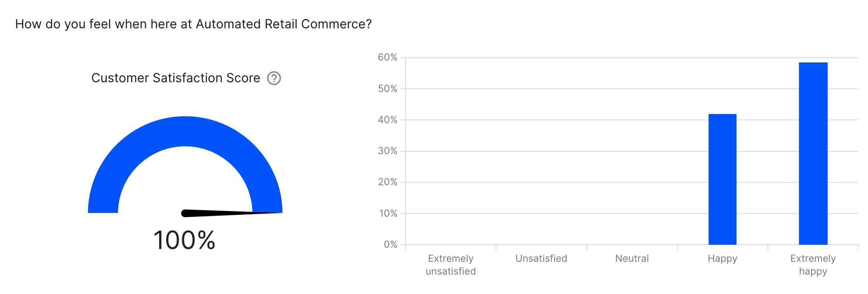Click the 10% y-axis label
868x294 pixels.
(388, 213)
